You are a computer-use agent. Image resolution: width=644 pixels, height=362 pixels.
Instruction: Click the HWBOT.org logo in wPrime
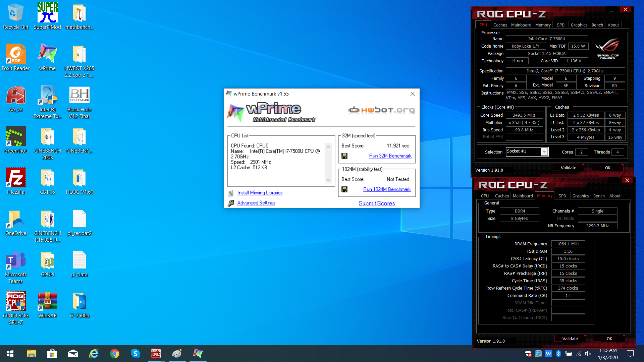click(381, 110)
